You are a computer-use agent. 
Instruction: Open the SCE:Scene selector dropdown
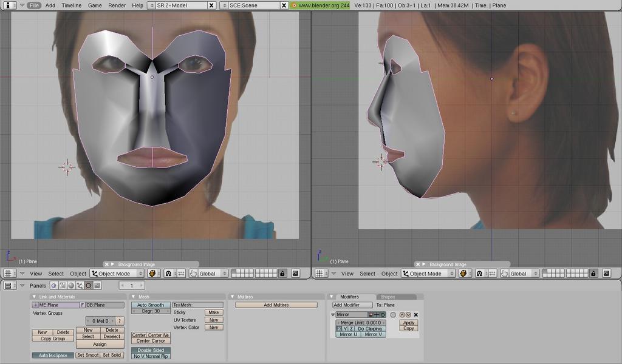[224, 5]
